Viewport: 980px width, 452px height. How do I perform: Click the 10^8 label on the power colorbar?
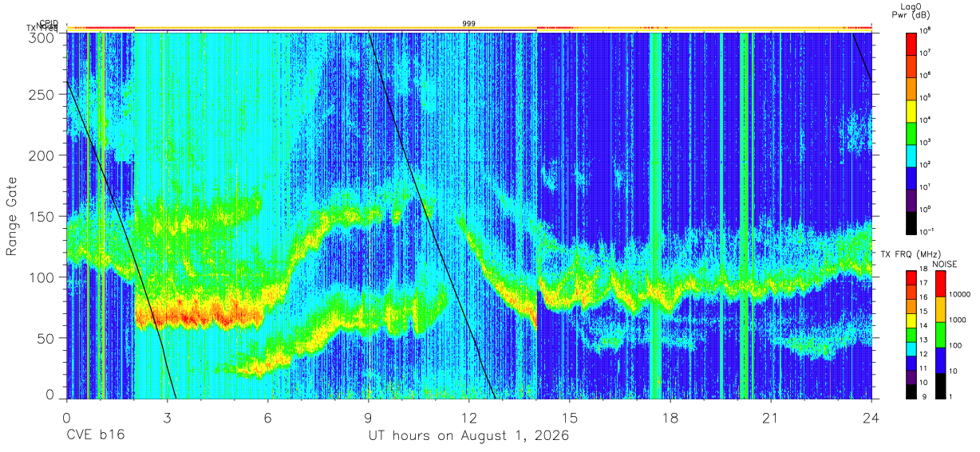pyautogui.click(x=924, y=31)
